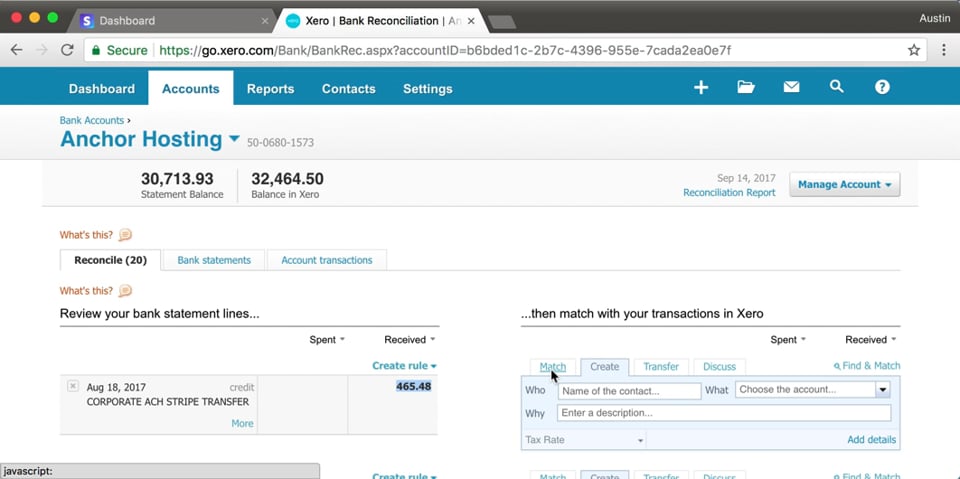Open the Manage Account dropdown
This screenshot has width=960, height=479.
pos(844,184)
